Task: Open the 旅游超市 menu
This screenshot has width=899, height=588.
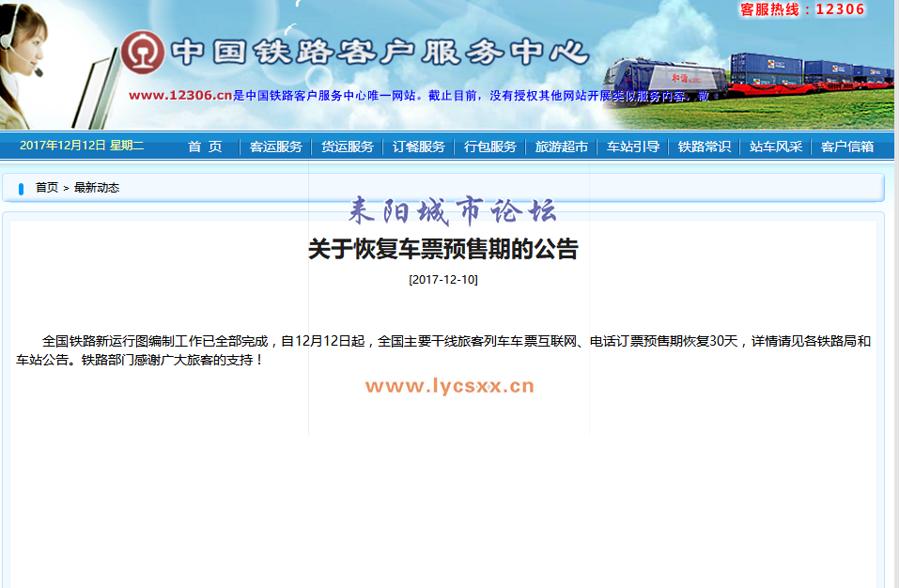Action: coord(562,147)
